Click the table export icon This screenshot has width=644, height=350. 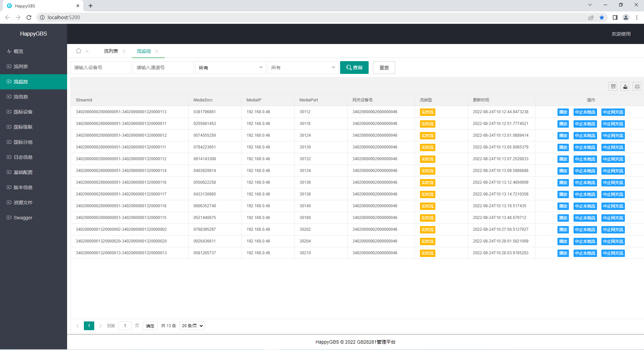pyautogui.click(x=625, y=87)
